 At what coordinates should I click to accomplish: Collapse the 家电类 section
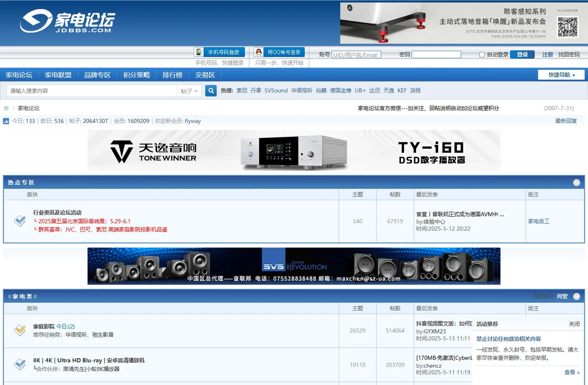576,296
